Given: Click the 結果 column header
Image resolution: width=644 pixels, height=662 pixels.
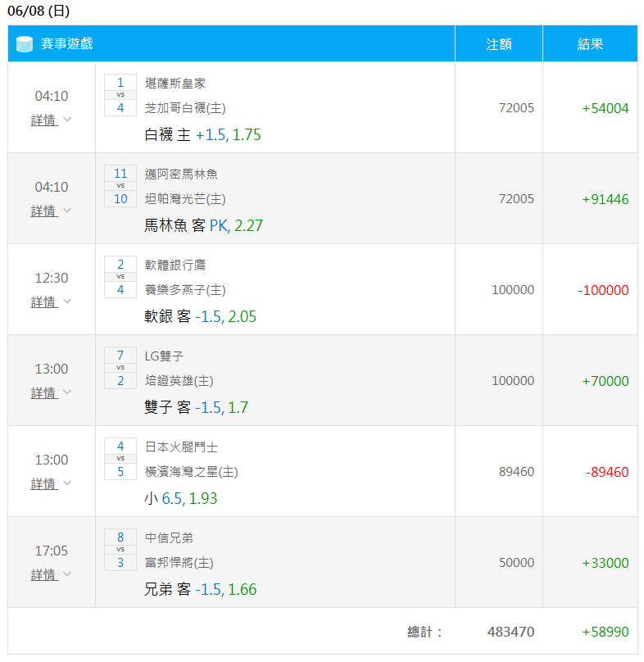Looking at the screenshot, I should pyautogui.click(x=590, y=44).
